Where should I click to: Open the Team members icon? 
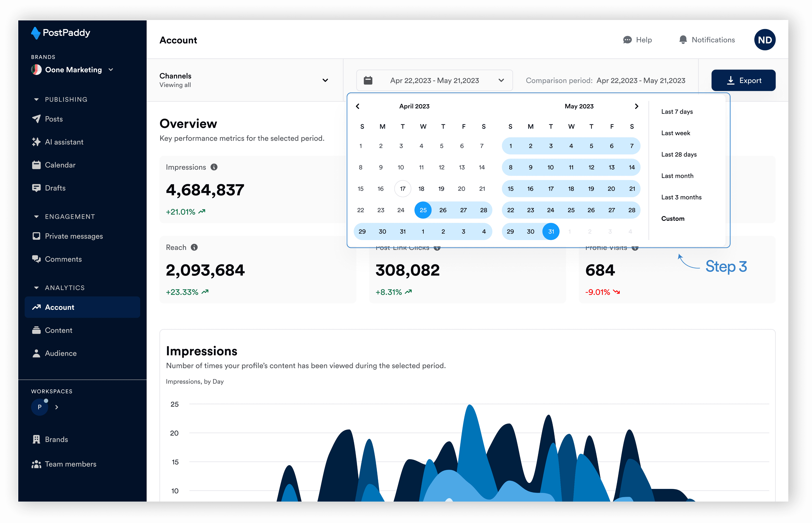point(36,464)
